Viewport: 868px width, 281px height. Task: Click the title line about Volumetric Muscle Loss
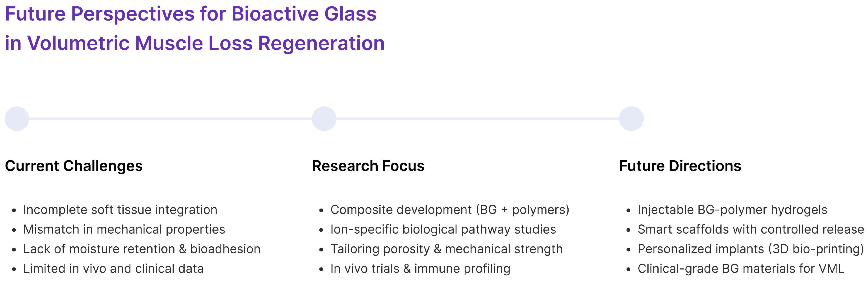[x=195, y=43]
